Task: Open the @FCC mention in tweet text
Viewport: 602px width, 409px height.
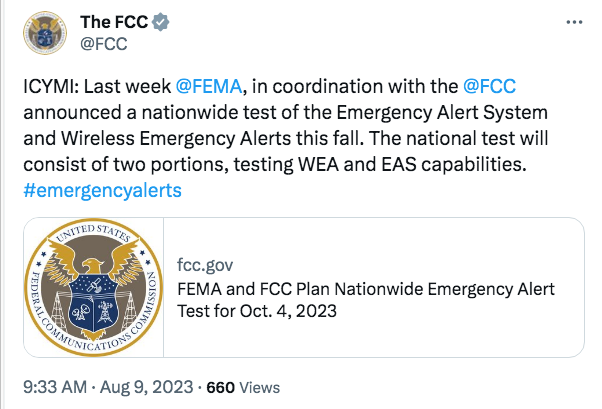Action: pyautogui.click(x=489, y=86)
